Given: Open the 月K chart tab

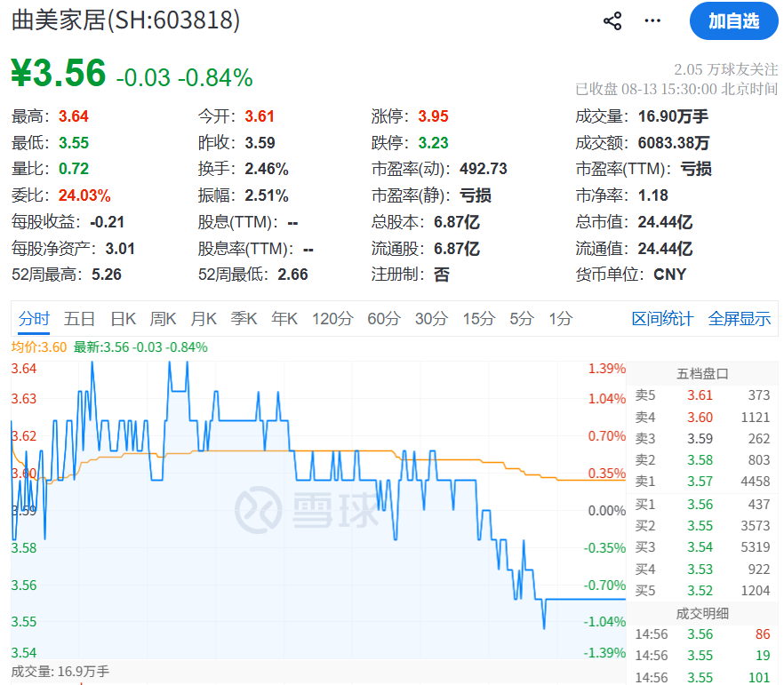Looking at the screenshot, I should click(204, 318).
